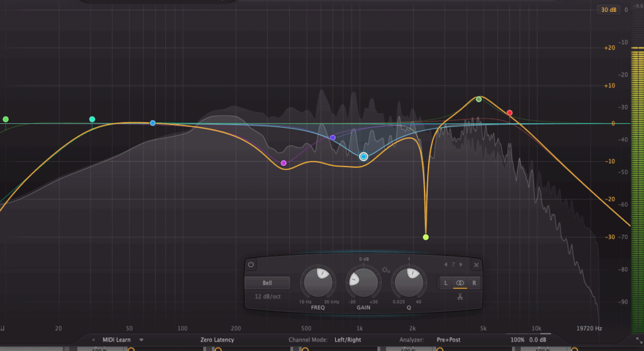This screenshot has width=644, height=351.
Task: Select the red high-cut band node near 7 kHz
Action: point(509,113)
